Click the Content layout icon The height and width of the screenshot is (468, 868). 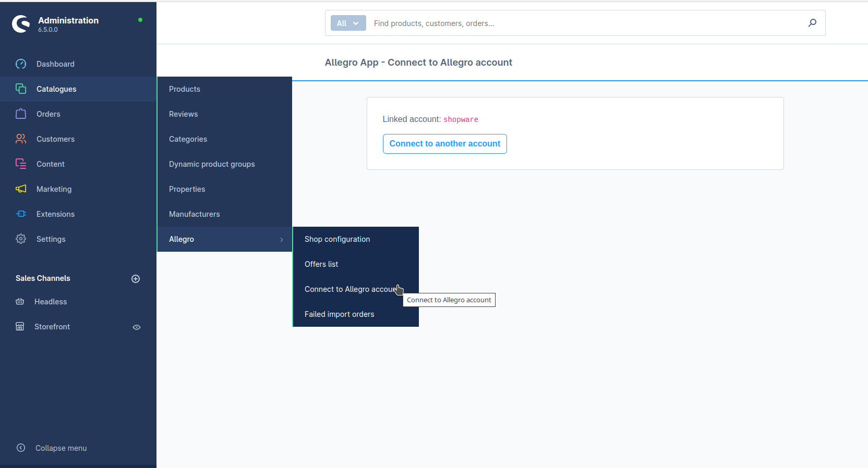[21, 164]
